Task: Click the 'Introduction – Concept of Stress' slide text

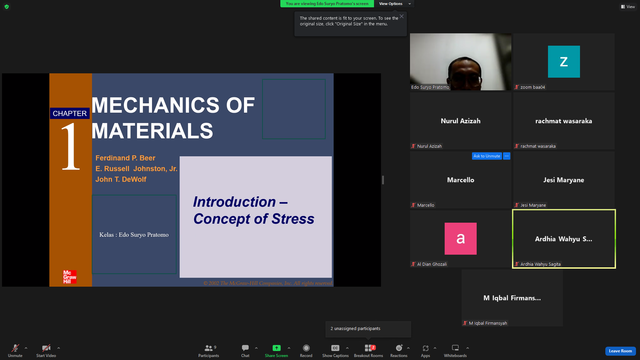Action: pyautogui.click(x=253, y=210)
